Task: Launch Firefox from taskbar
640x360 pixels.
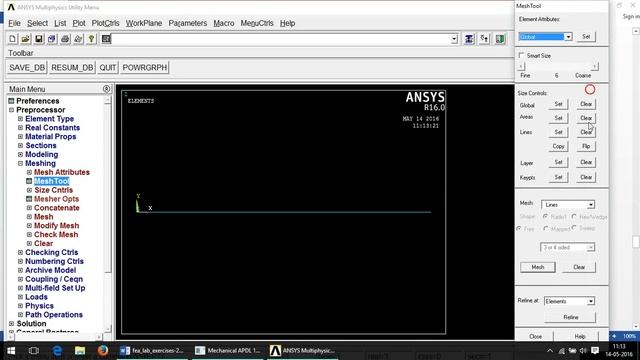Action: pos(103,351)
